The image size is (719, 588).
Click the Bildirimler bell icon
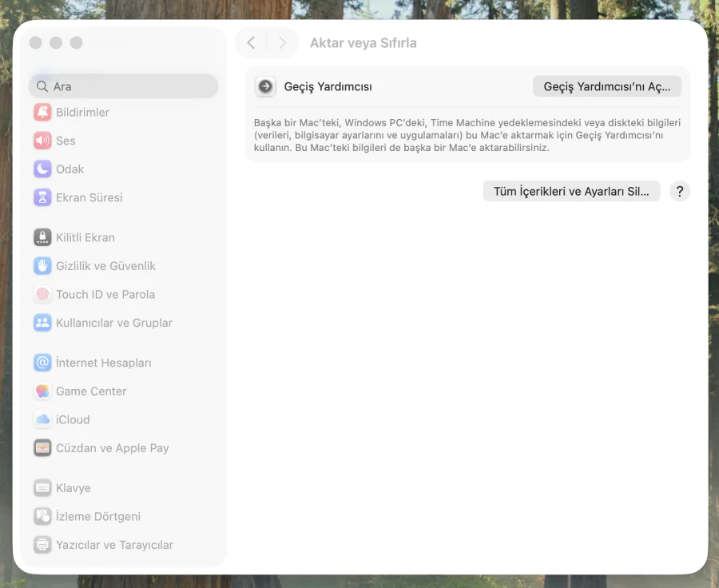[x=42, y=112]
